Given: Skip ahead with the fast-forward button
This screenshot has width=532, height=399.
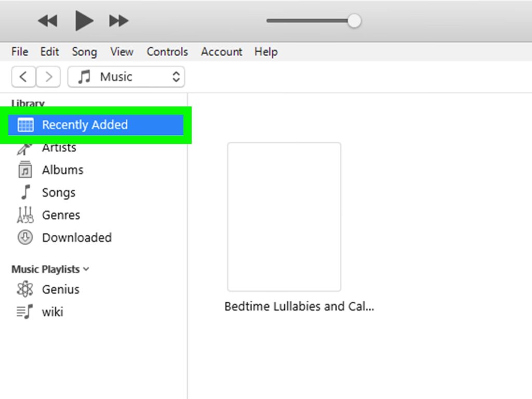Looking at the screenshot, I should (118, 21).
